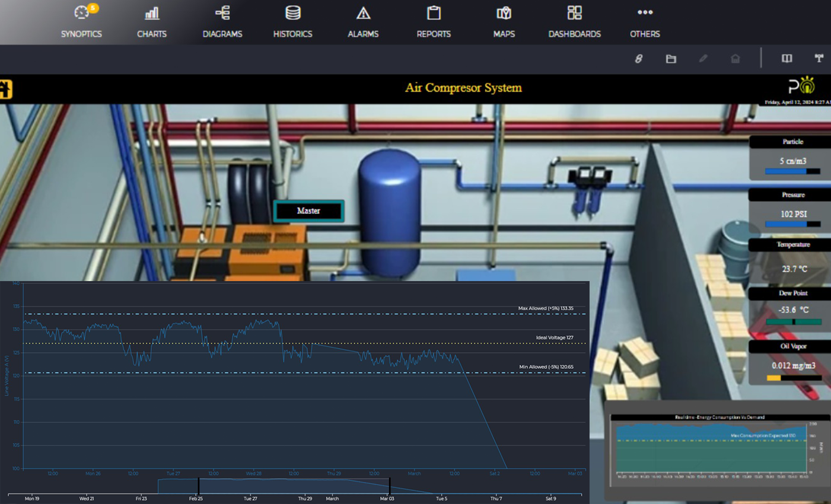Click the selected range in chart navigator
The width and height of the screenshot is (831, 504).
[294, 486]
